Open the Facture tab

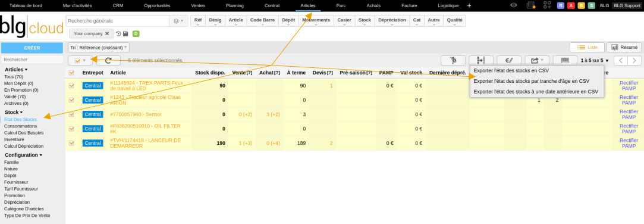tap(409, 5)
